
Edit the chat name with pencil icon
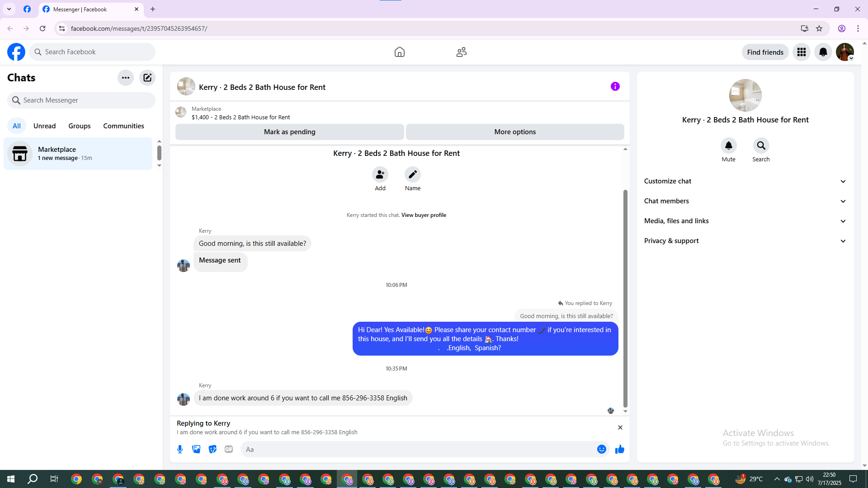pyautogui.click(x=413, y=174)
